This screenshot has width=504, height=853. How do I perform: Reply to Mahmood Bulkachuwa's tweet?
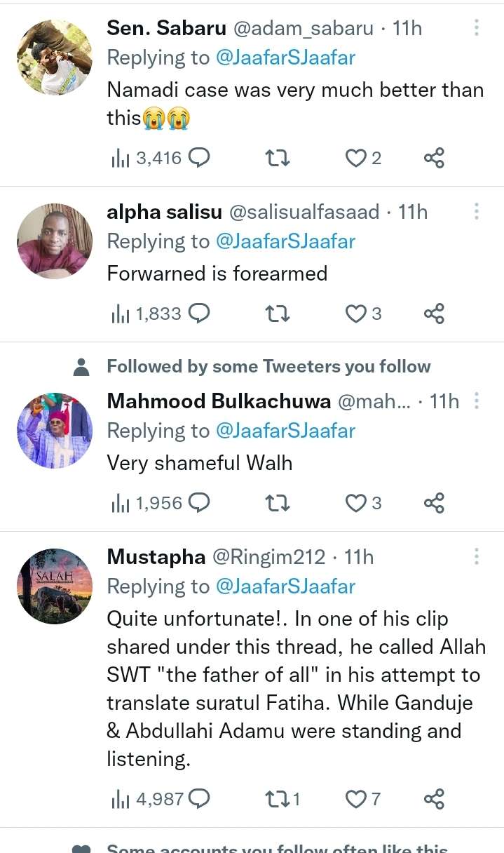pyautogui.click(x=200, y=503)
